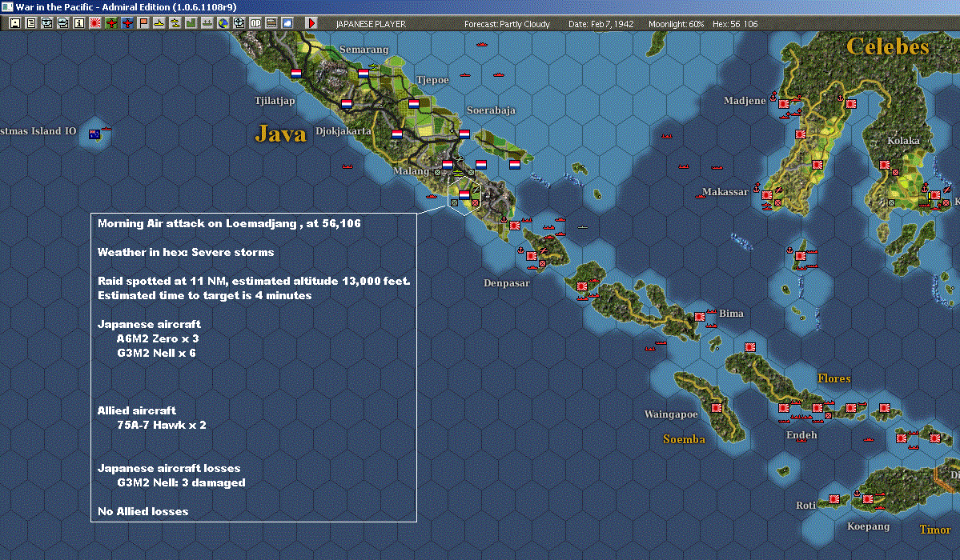This screenshot has width=960, height=560.
Task: Click the Australian flag at Christmas Island
Action: (95, 134)
